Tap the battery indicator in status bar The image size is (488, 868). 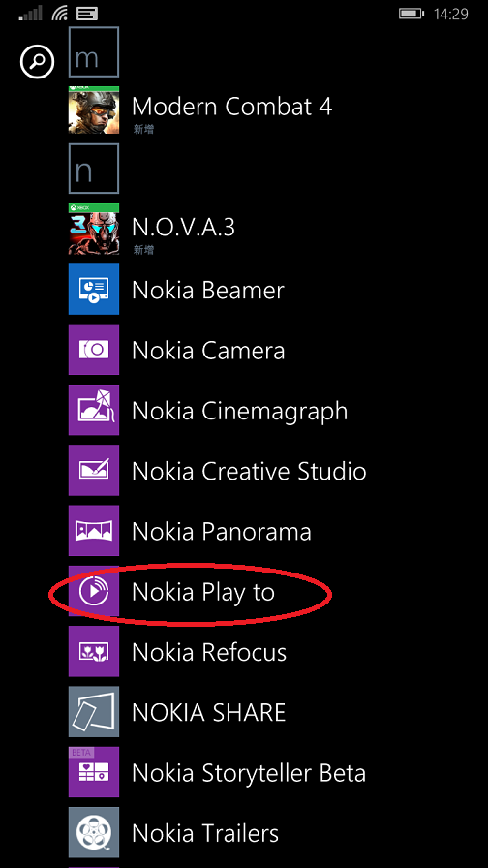point(412,14)
